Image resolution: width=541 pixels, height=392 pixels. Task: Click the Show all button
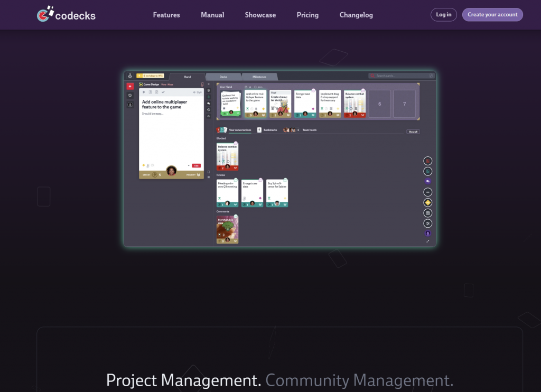413,132
